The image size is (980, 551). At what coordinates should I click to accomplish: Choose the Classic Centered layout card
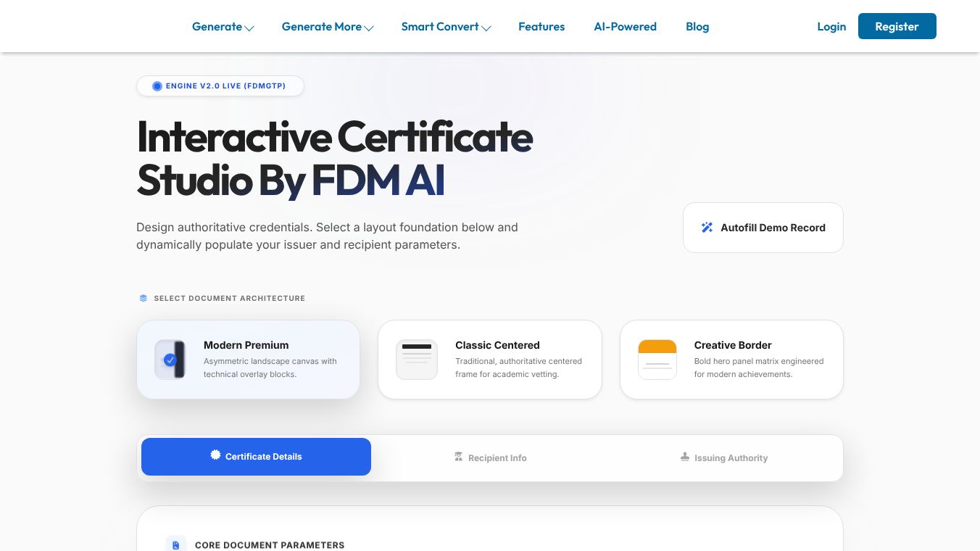(490, 360)
